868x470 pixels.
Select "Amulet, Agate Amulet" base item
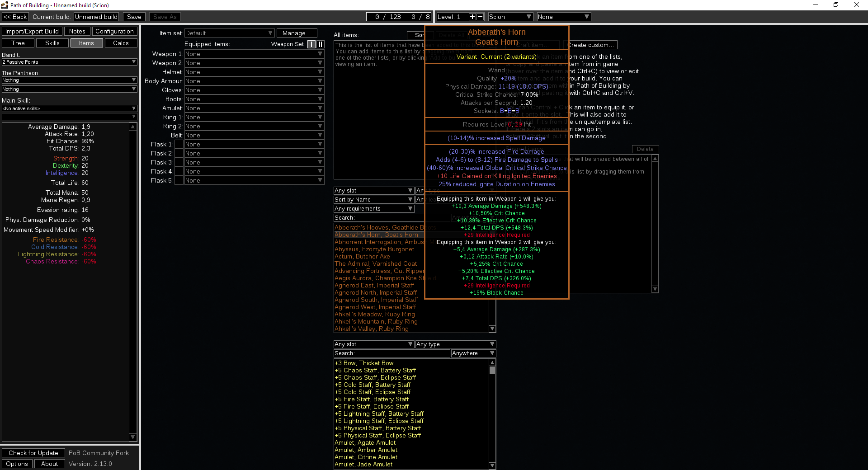[x=365, y=443]
